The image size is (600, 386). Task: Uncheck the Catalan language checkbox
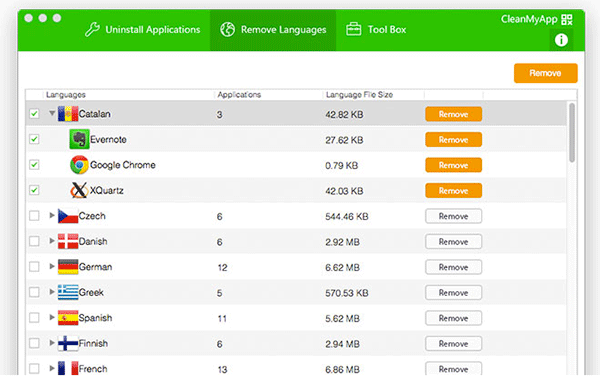(x=34, y=114)
